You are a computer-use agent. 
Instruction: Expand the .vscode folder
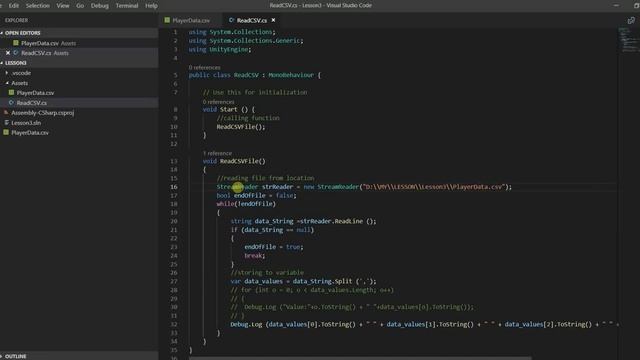point(21,73)
